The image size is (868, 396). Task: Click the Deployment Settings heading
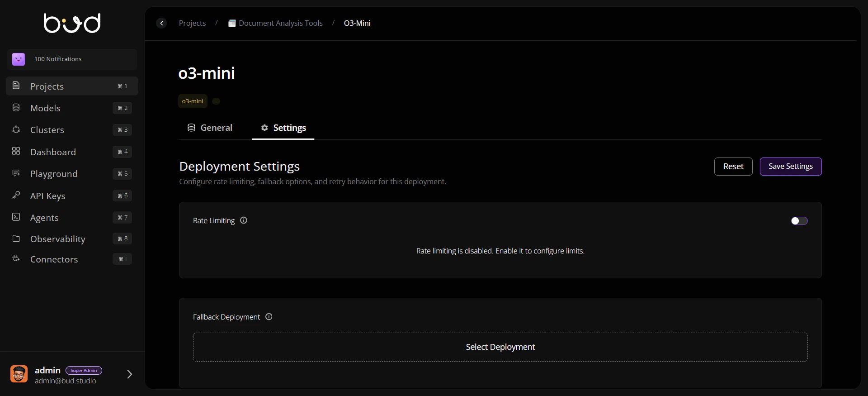click(x=240, y=167)
